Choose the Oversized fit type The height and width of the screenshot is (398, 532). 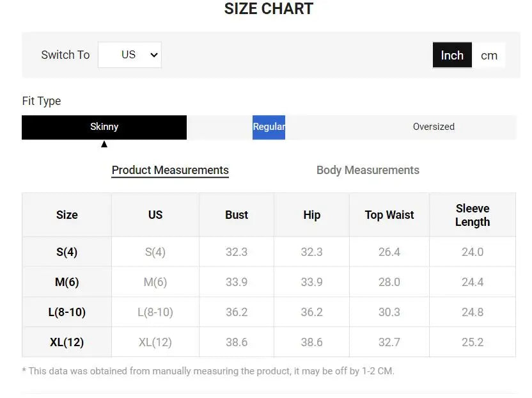[434, 127]
